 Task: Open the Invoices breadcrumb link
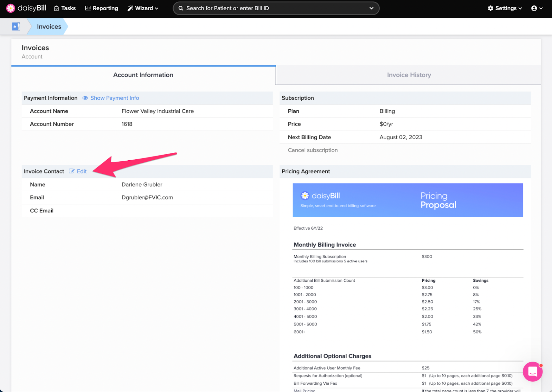click(x=49, y=26)
